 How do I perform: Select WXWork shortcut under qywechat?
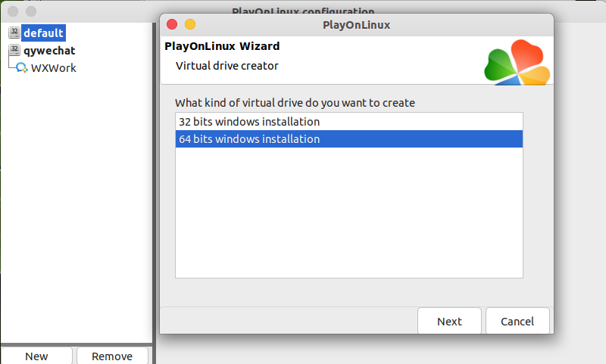tap(53, 68)
